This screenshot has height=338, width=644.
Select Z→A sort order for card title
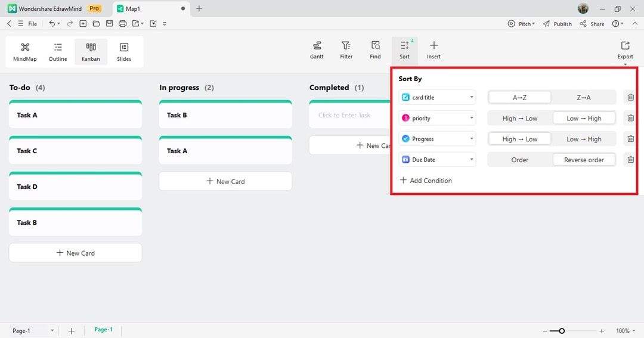click(x=583, y=97)
